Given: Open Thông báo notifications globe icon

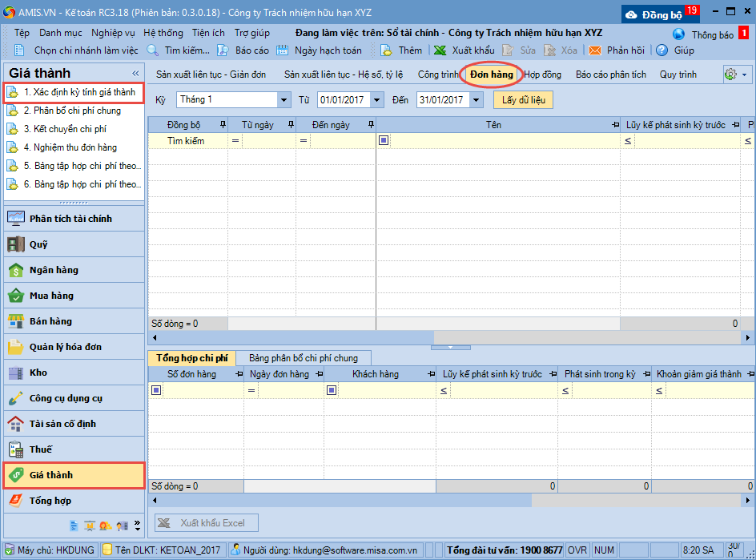Looking at the screenshot, I should [x=679, y=34].
